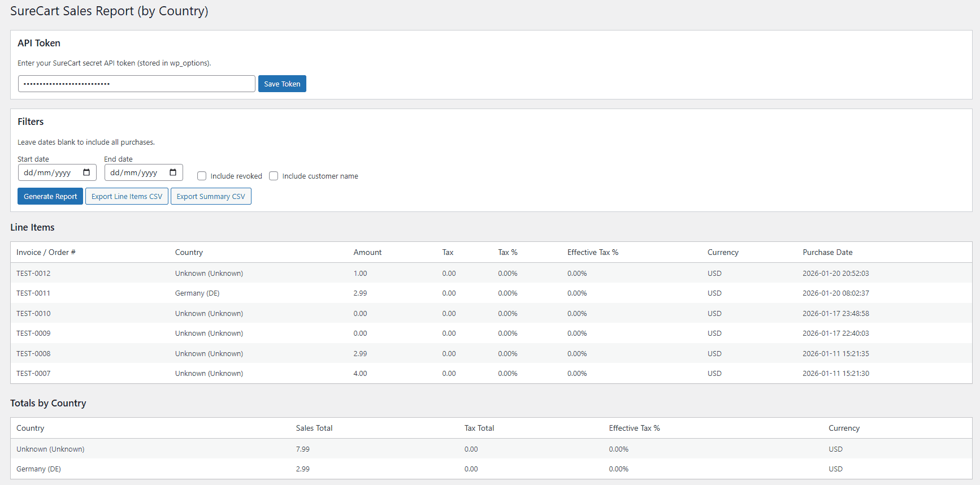Enable the Include revoked checkbox
The image size is (980, 485).
coord(202,176)
